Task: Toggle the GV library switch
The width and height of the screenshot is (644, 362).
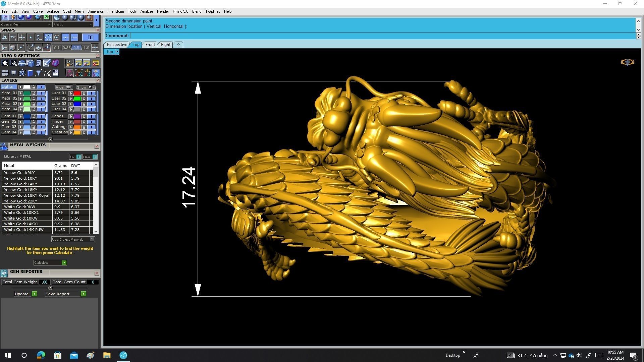Action: point(75,157)
